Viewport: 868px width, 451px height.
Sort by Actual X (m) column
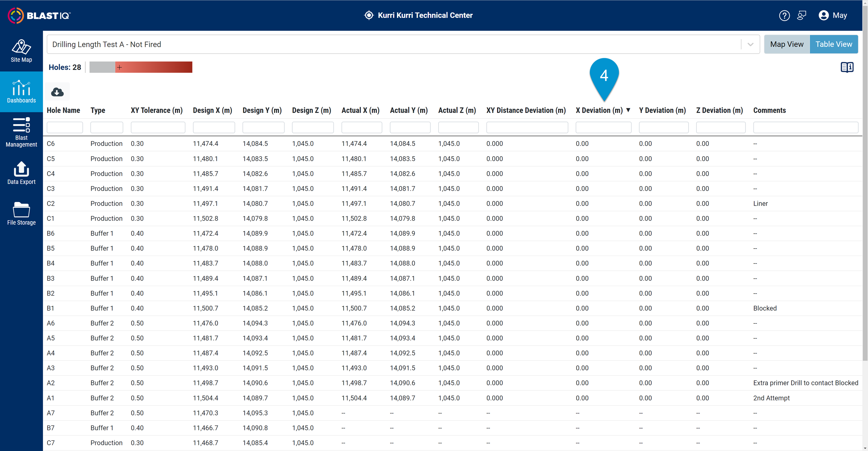click(x=361, y=110)
